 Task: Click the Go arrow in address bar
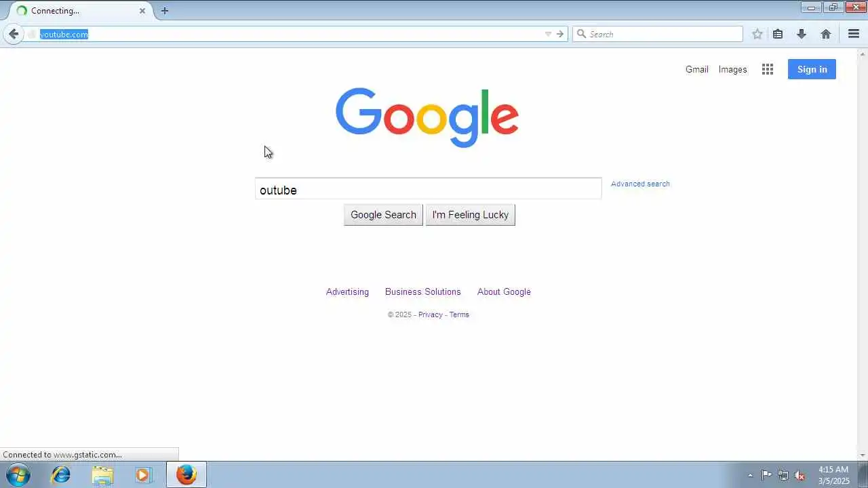click(560, 34)
